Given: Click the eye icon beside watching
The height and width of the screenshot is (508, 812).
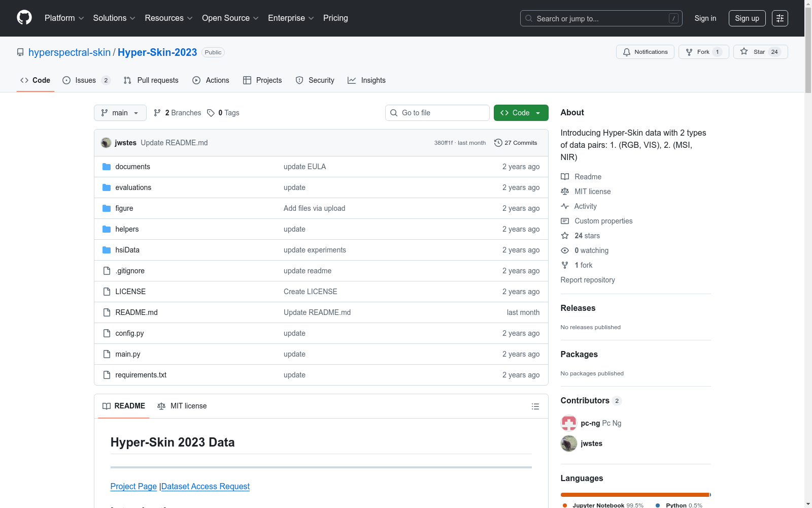Looking at the screenshot, I should (x=565, y=250).
